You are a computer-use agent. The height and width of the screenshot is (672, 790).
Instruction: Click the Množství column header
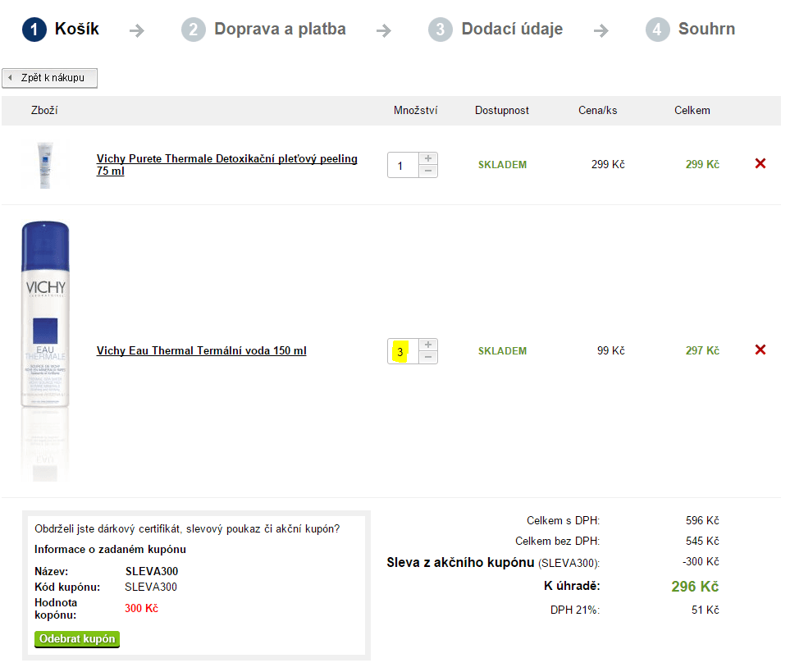tap(416, 110)
